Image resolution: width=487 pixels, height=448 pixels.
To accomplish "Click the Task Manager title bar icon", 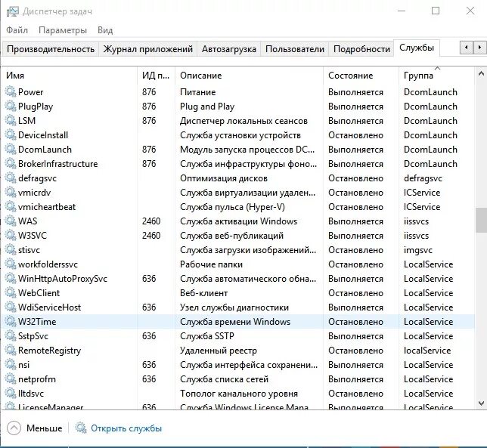I will (12, 12).
